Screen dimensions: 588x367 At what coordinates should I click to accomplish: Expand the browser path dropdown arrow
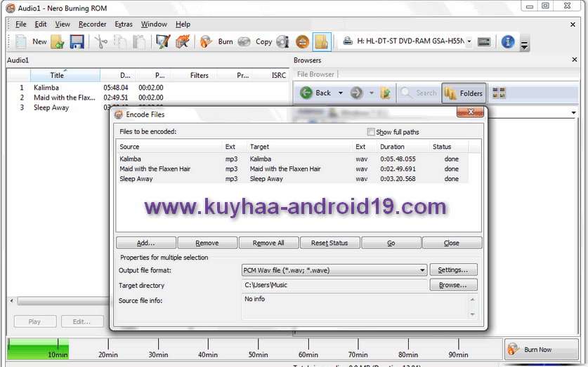point(574,113)
